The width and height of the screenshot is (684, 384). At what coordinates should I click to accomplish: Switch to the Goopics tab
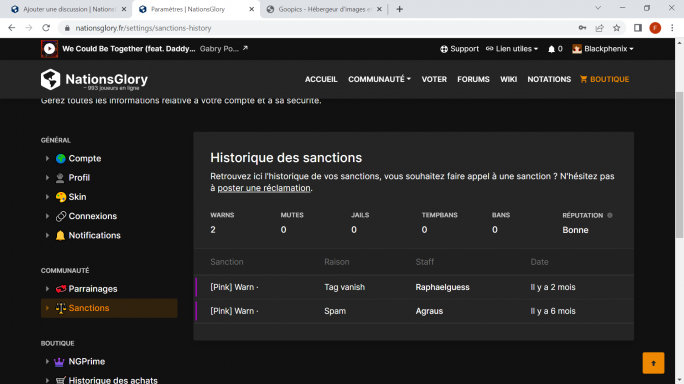324,9
